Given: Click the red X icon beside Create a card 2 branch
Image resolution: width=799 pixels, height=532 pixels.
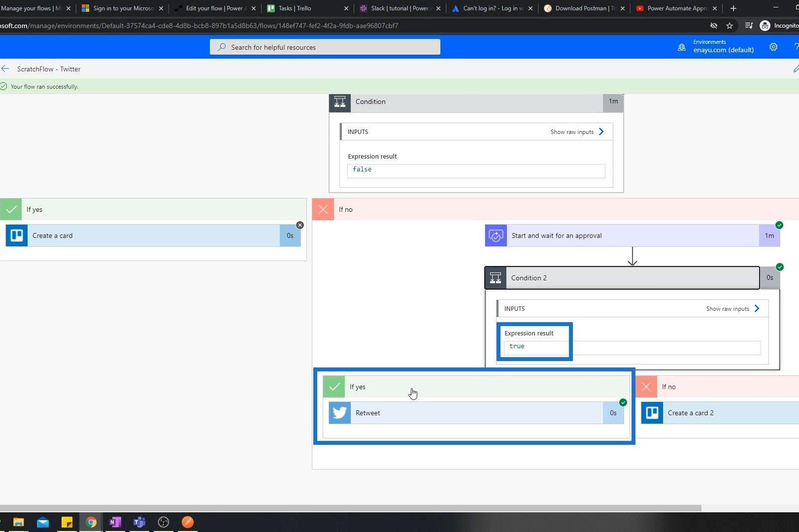Looking at the screenshot, I should (x=646, y=387).
